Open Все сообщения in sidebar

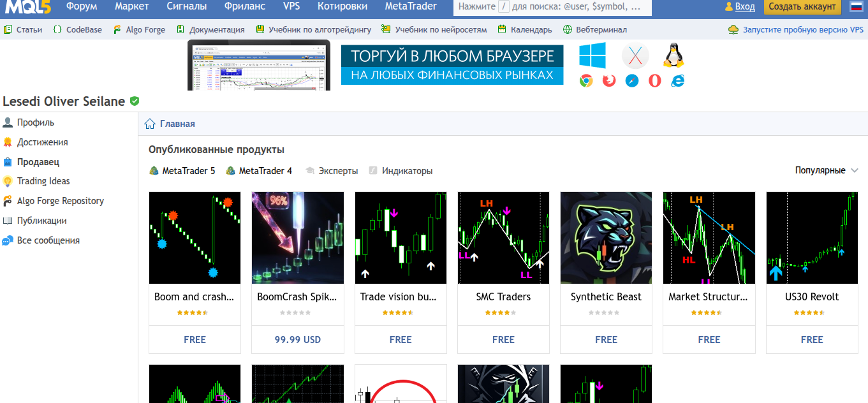pos(48,240)
